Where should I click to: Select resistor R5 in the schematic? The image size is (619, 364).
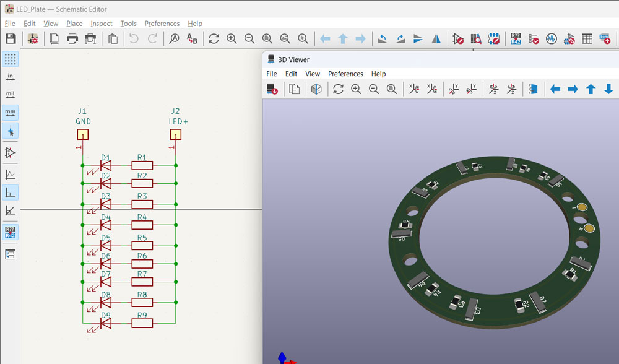tap(142, 246)
